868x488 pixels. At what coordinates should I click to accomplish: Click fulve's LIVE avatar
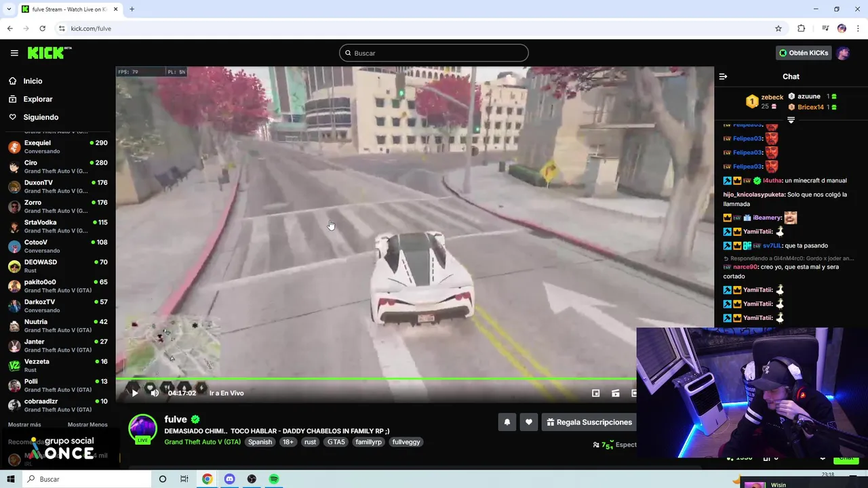(x=142, y=429)
